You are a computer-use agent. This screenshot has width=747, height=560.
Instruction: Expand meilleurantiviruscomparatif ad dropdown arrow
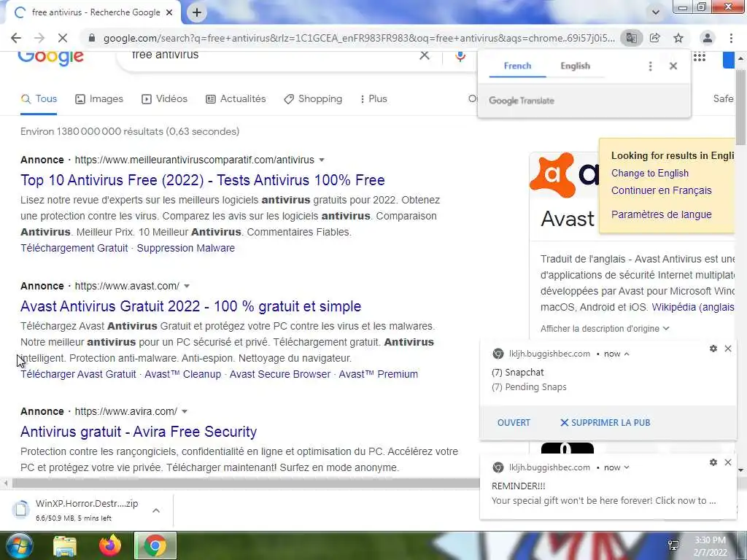(322, 160)
